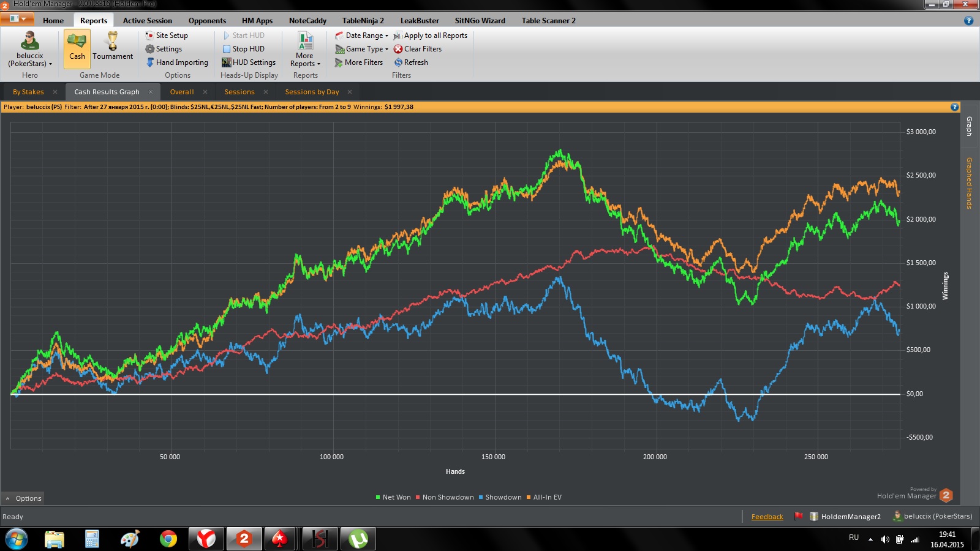This screenshot has width=980, height=551.
Task: Toggle Non Showdown line in legend
Action: tap(444, 497)
